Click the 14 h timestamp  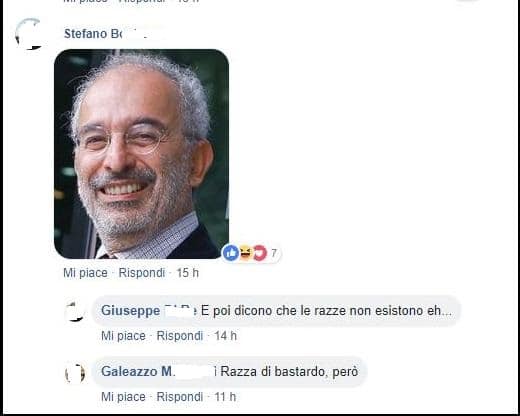point(225,336)
